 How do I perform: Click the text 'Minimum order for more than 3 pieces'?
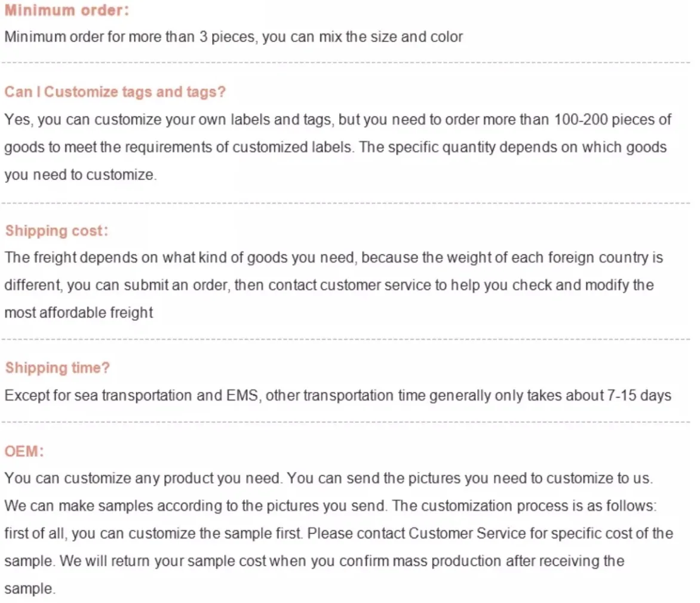click(x=131, y=37)
